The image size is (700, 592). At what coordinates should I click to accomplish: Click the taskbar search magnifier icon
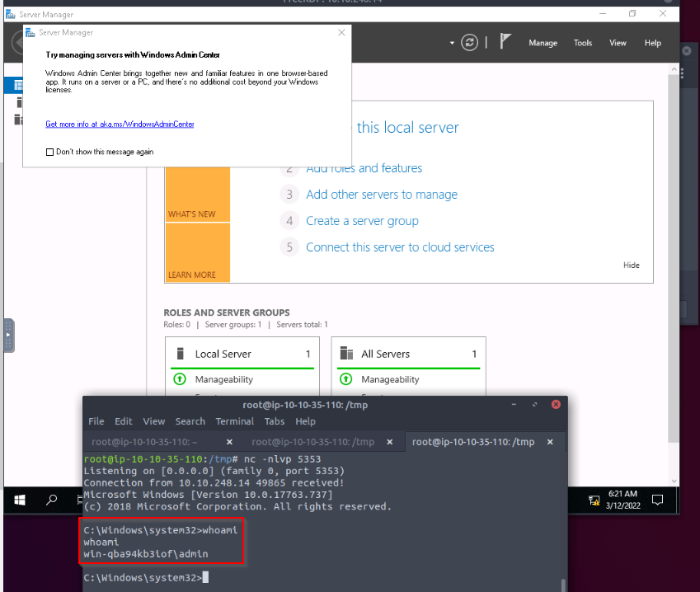(x=51, y=500)
